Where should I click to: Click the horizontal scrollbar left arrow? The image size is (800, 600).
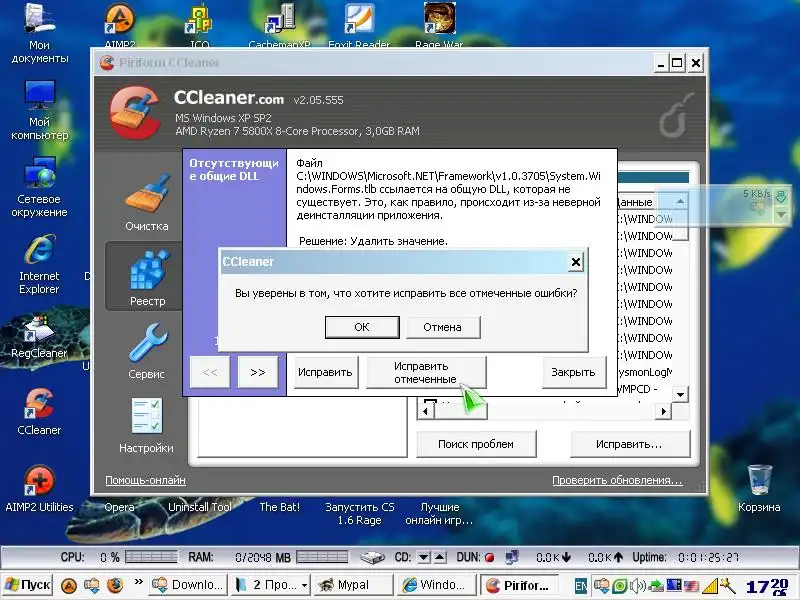(x=425, y=411)
